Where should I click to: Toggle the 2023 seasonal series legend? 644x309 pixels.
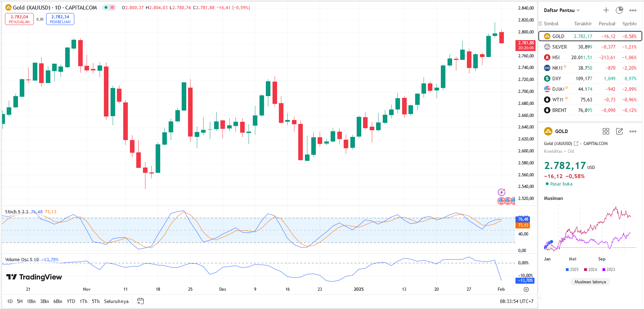point(608,270)
